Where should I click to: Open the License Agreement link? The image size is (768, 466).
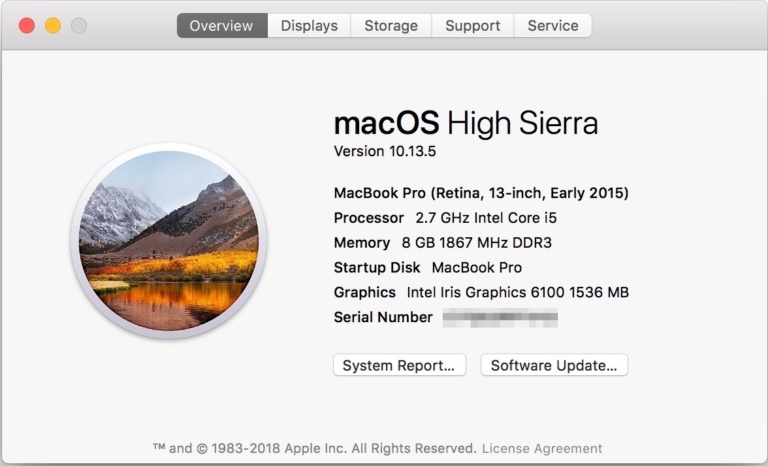542,448
